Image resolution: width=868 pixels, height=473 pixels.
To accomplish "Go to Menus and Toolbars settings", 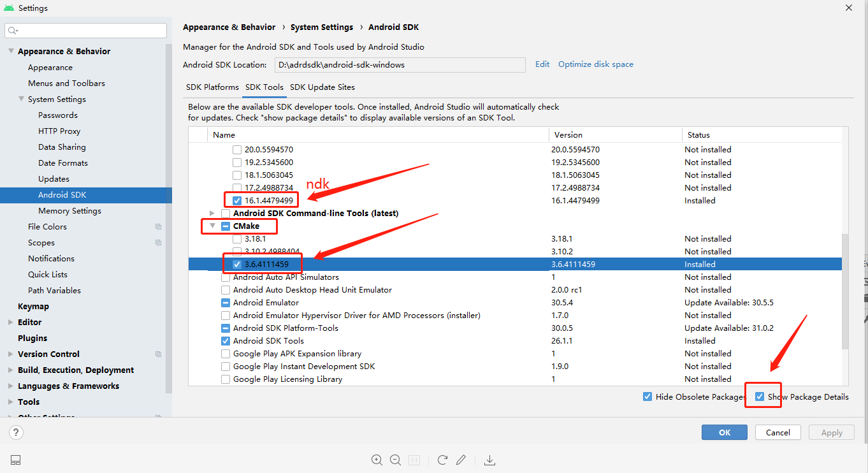I will click(x=66, y=83).
